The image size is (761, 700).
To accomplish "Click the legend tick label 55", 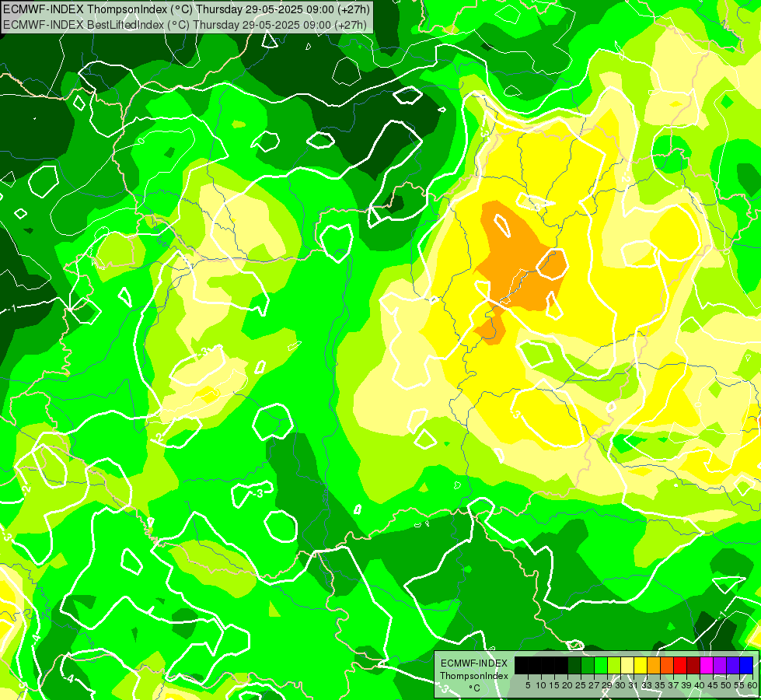I will [x=739, y=685].
